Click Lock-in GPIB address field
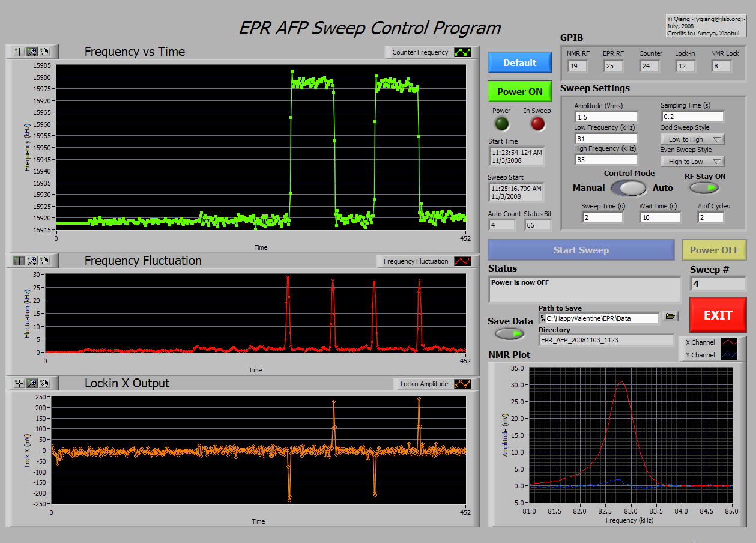This screenshot has width=756, height=543. (x=685, y=66)
